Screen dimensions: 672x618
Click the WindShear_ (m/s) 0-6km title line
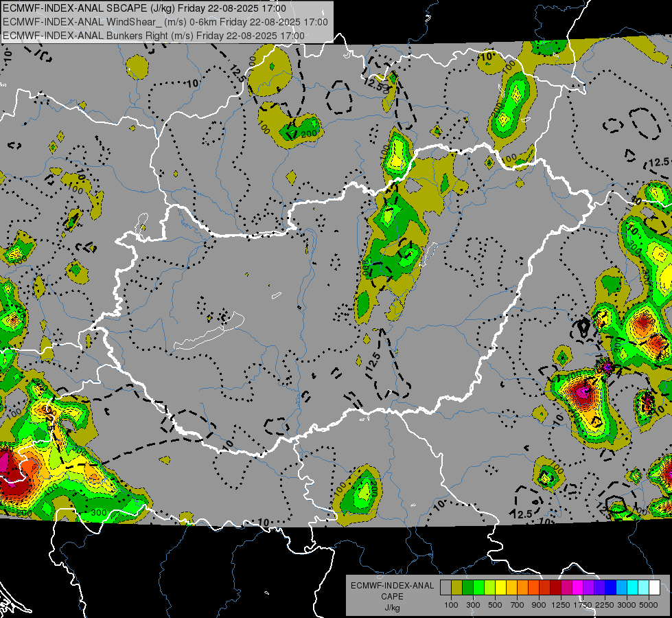[x=165, y=22]
